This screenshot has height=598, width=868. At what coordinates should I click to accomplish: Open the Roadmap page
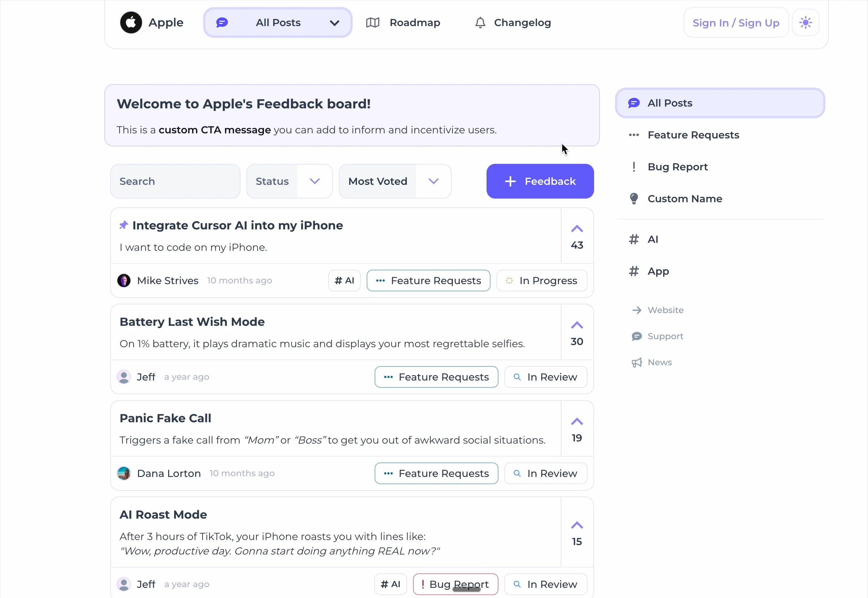(403, 22)
